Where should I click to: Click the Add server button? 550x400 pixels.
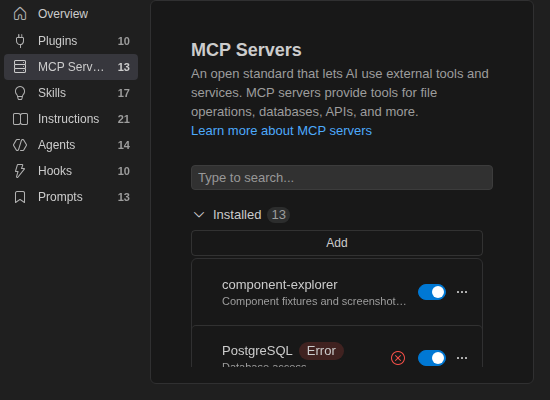pos(337,243)
